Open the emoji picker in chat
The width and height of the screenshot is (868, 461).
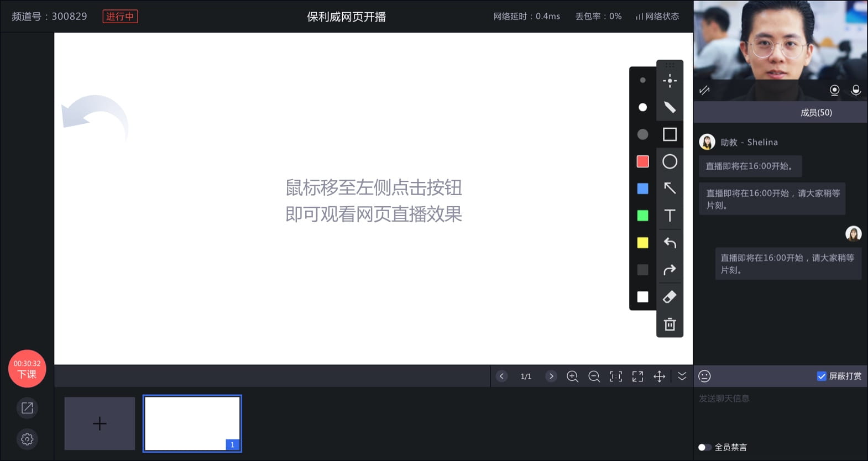click(x=704, y=376)
